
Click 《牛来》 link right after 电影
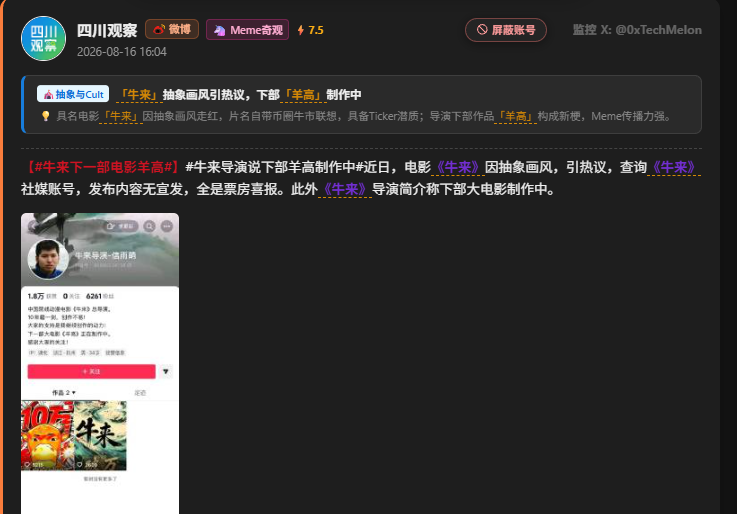coord(458,167)
